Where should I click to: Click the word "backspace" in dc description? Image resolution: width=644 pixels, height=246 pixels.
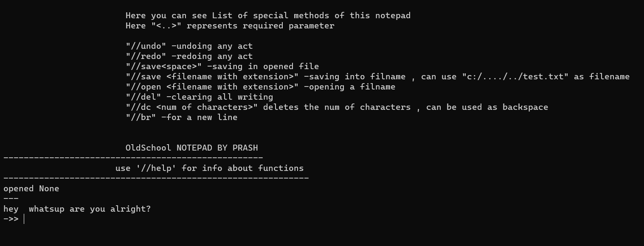pos(525,107)
